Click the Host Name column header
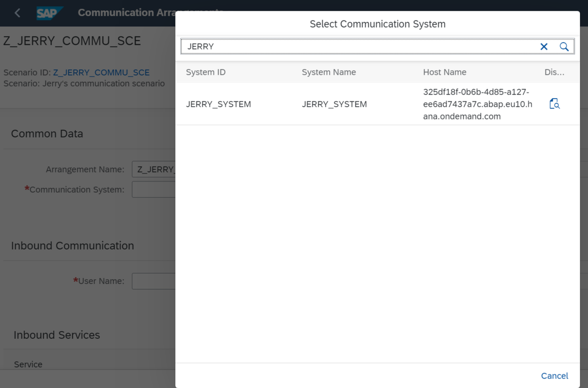 pyautogui.click(x=444, y=72)
